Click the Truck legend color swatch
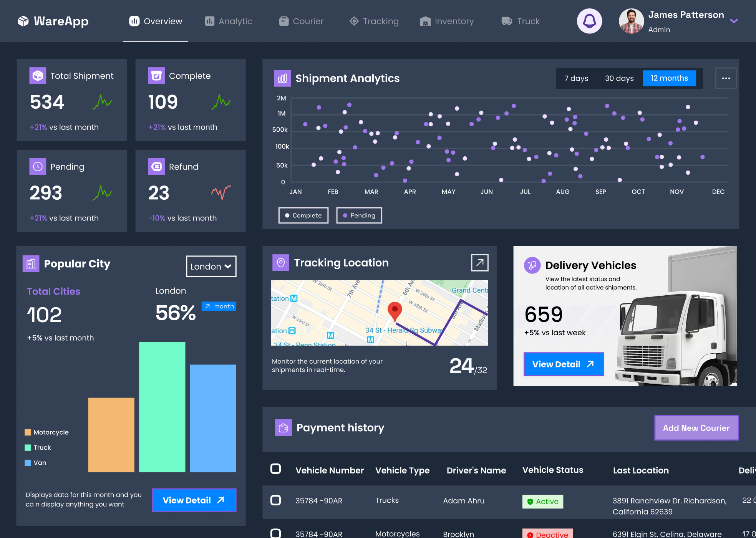 (28, 448)
